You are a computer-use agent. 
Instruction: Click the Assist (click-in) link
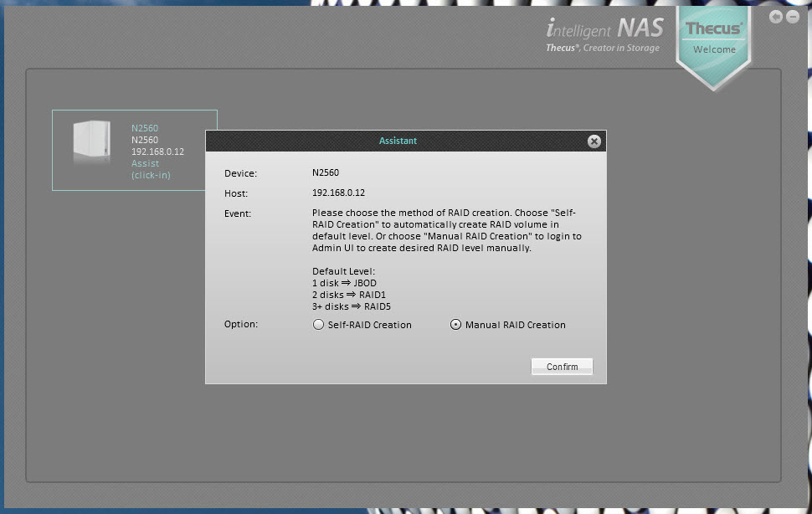[151, 169]
